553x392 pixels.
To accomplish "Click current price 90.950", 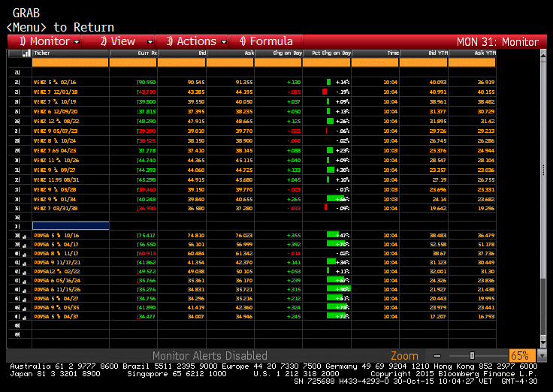I will coord(147,83).
